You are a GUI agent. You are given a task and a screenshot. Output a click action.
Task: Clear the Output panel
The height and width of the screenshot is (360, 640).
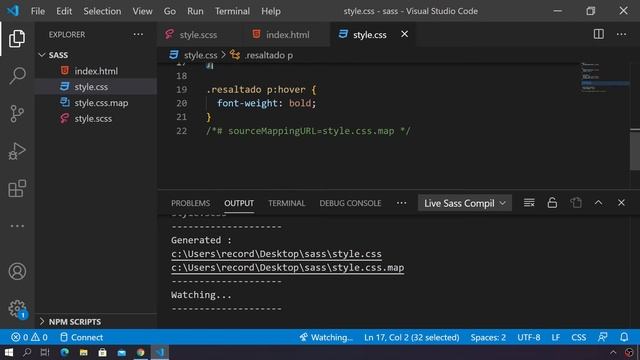(x=529, y=203)
